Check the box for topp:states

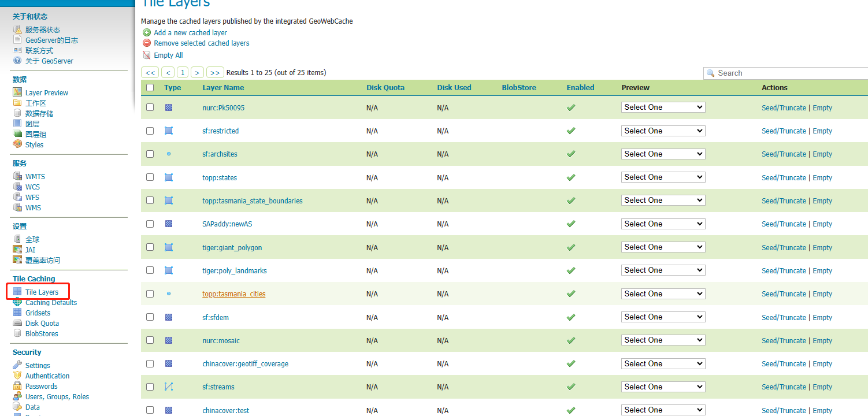(x=150, y=177)
